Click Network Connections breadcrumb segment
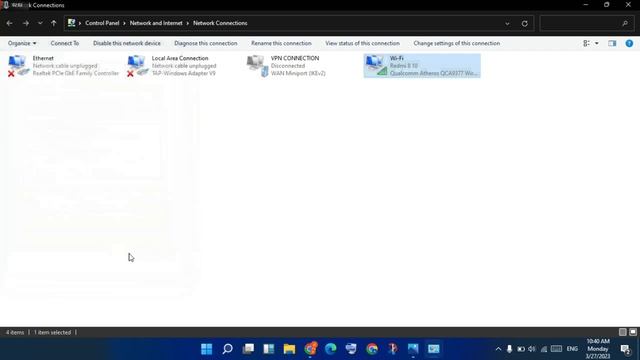The image size is (640, 360). pyautogui.click(x=220, y=23)
